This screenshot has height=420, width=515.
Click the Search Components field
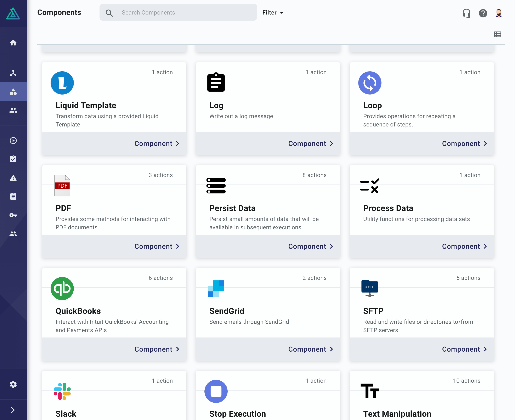coord(178,12)
